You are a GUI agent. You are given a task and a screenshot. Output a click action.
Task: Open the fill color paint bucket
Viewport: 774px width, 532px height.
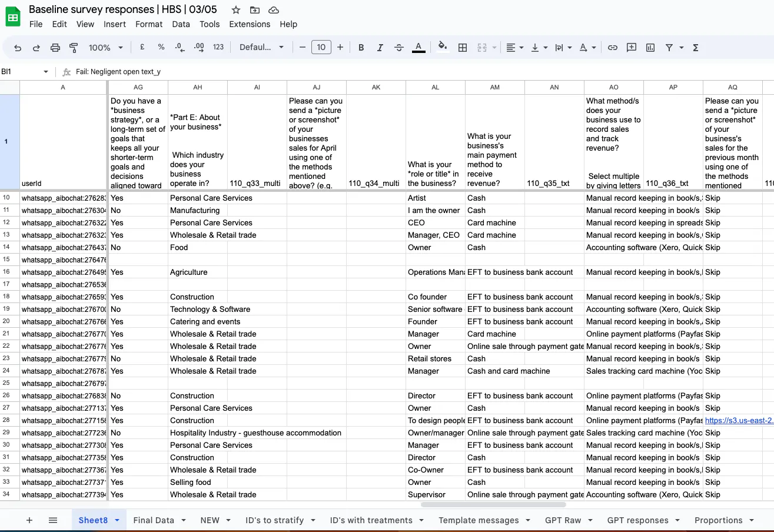click(x=443, y=48)
